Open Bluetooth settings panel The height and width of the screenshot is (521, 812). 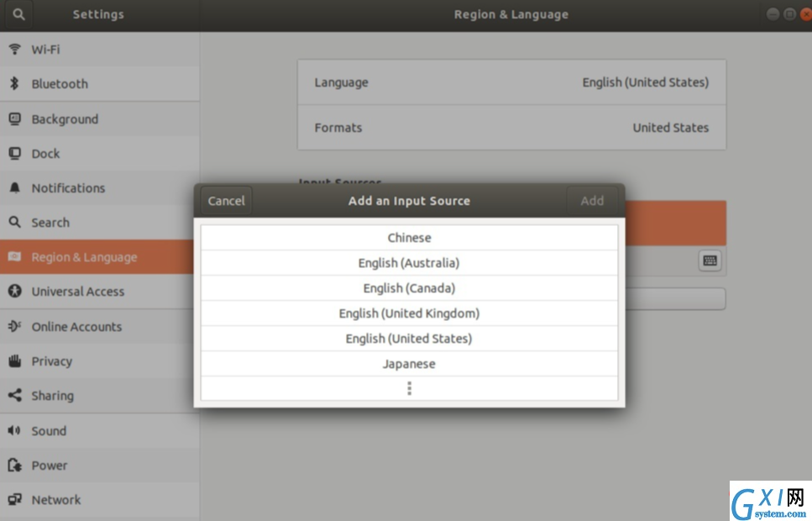click(x=99, y=83)
